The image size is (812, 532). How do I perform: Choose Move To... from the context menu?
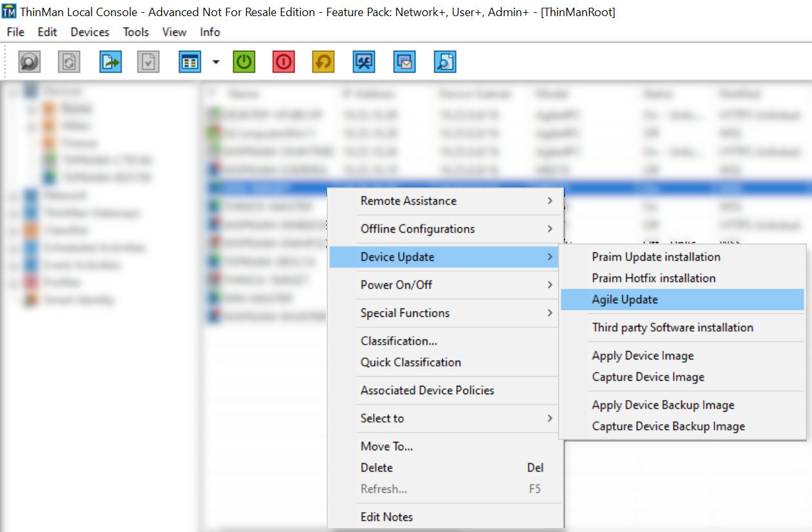click(x=445, y=446)
